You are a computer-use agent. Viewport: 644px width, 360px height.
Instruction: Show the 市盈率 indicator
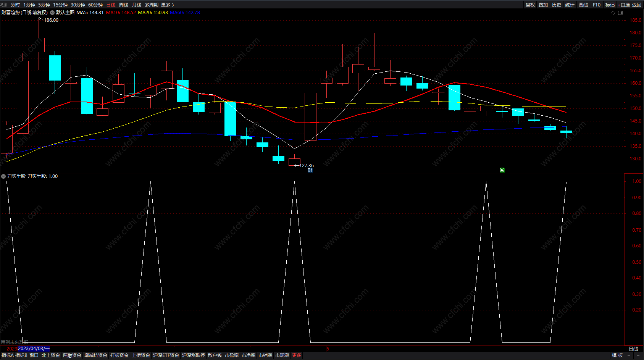[x=232, y=355]
